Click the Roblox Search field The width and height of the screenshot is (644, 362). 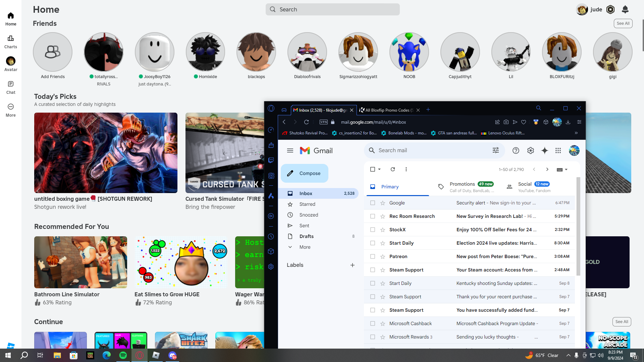[x=333, y=9]
